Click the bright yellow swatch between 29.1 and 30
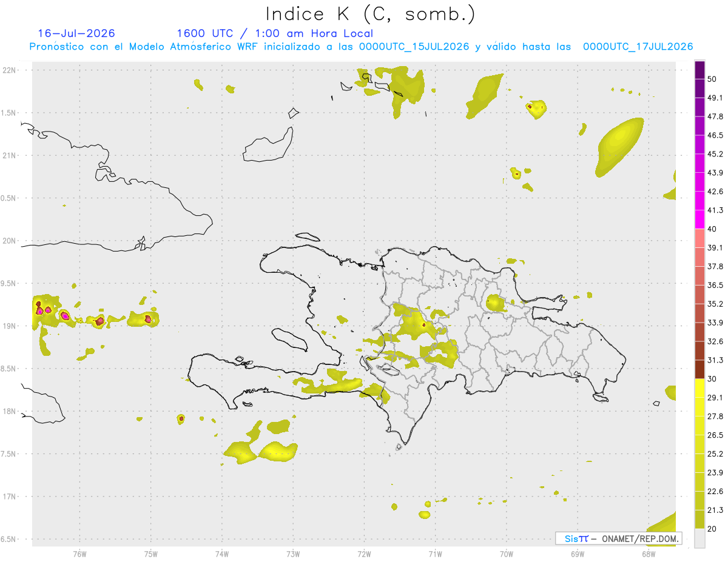The width and height of the screenshot is (728, 562). pos(699,389)
